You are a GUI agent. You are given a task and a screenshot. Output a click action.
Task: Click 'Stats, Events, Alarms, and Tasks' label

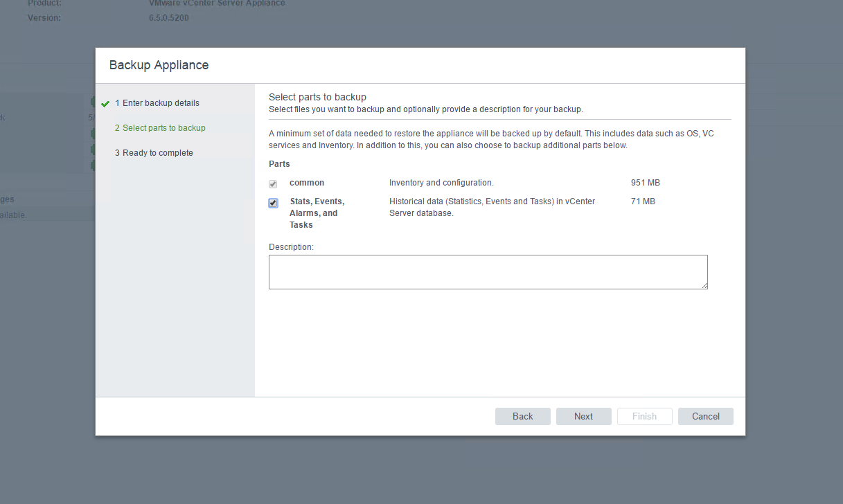[317, 213]
